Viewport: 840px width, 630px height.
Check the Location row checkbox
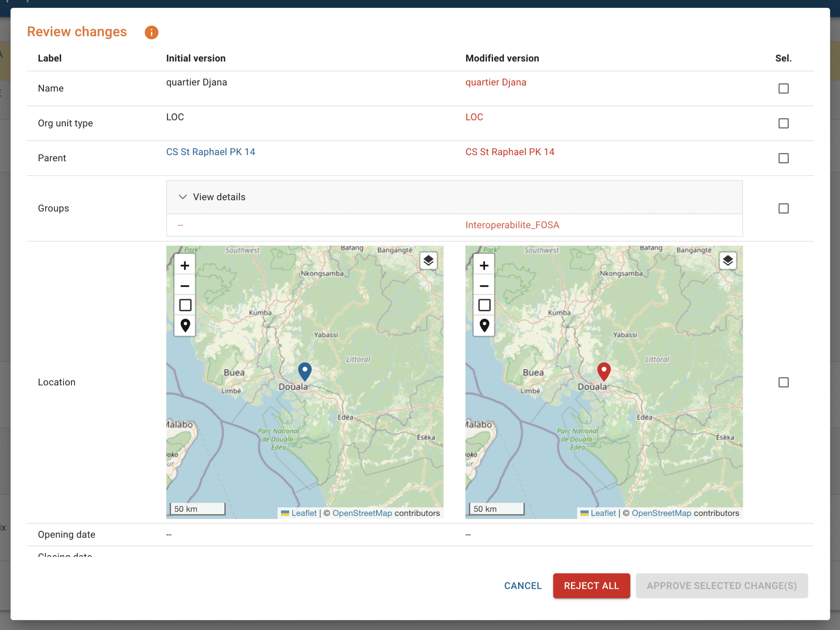784,382
